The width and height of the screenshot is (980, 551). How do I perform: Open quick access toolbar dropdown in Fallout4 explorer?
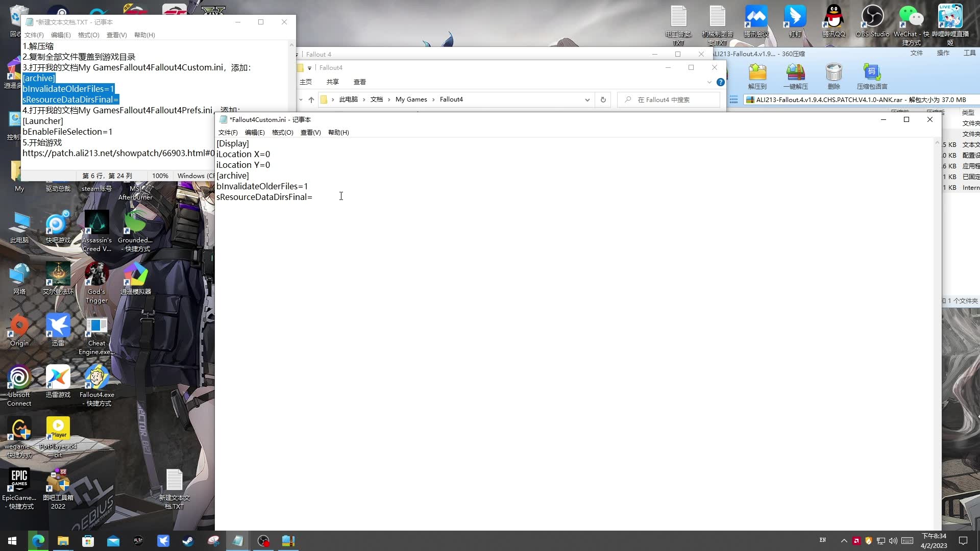(309, 68)
